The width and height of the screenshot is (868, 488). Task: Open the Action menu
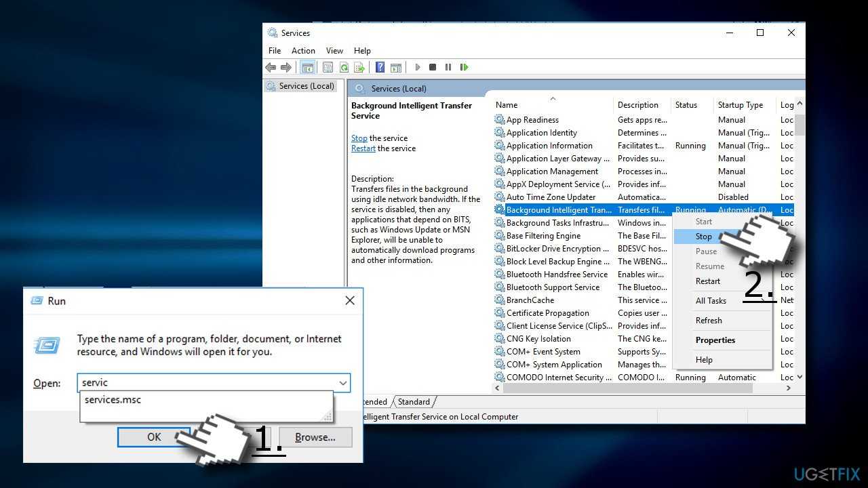(303, 51)
